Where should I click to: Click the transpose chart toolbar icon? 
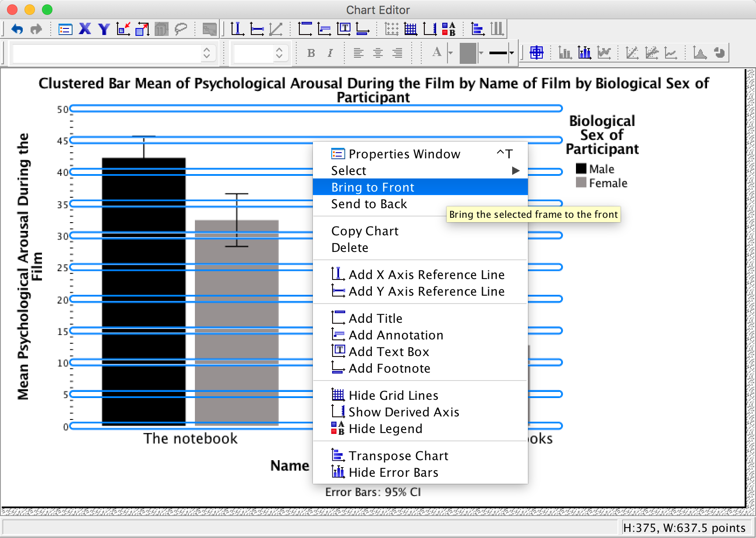click(x=477, y=29)
